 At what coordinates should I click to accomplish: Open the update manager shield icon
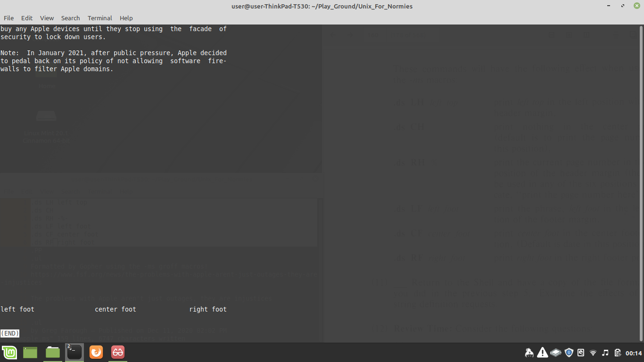coord(569,353)
